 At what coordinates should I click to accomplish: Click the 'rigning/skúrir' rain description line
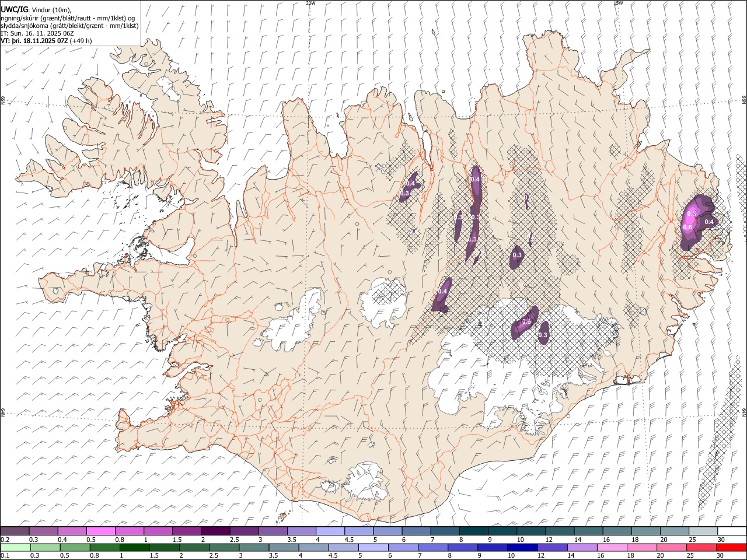tap(68, 18)
